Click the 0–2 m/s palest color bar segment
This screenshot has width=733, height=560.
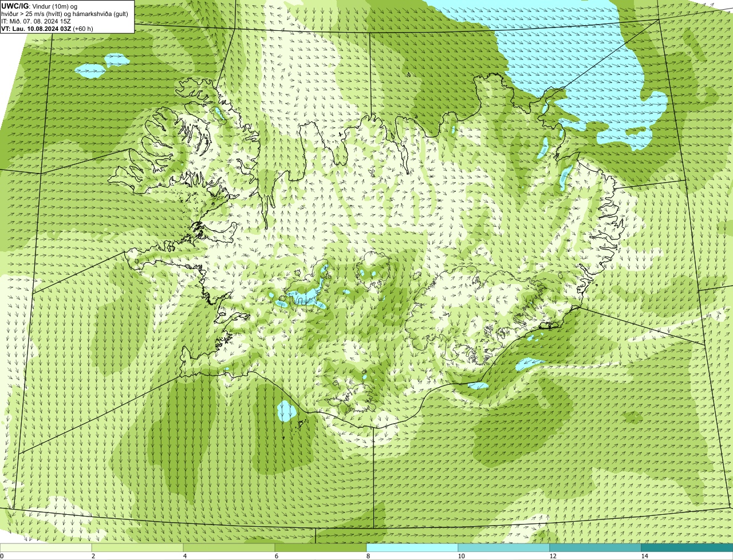click(46, 547)
